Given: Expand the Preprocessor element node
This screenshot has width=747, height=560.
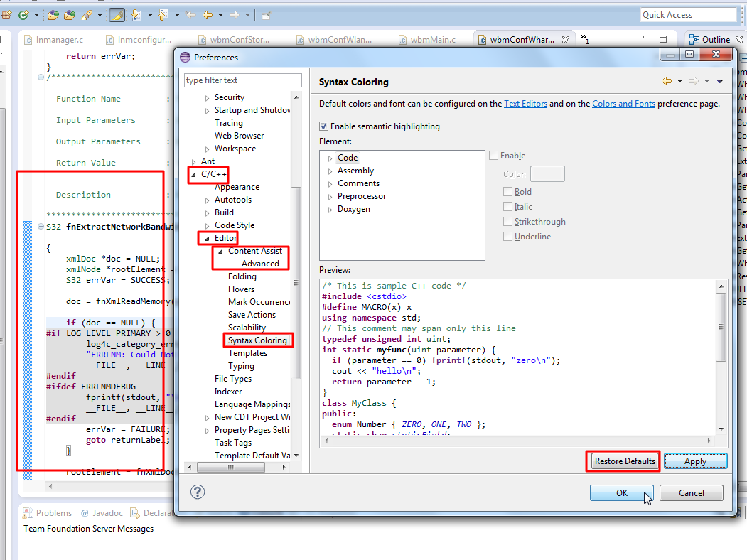Looking at the screenshot, I should point(330,197).
